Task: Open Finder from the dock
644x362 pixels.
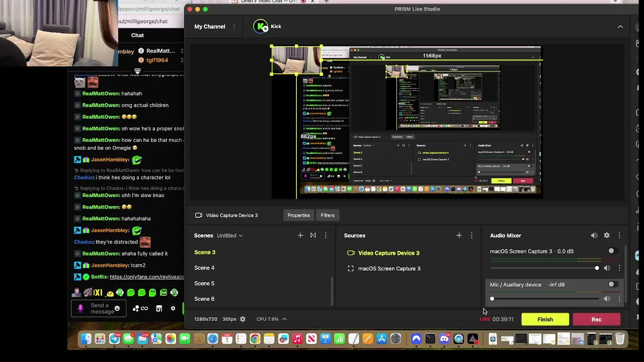Action: point(86,339)
